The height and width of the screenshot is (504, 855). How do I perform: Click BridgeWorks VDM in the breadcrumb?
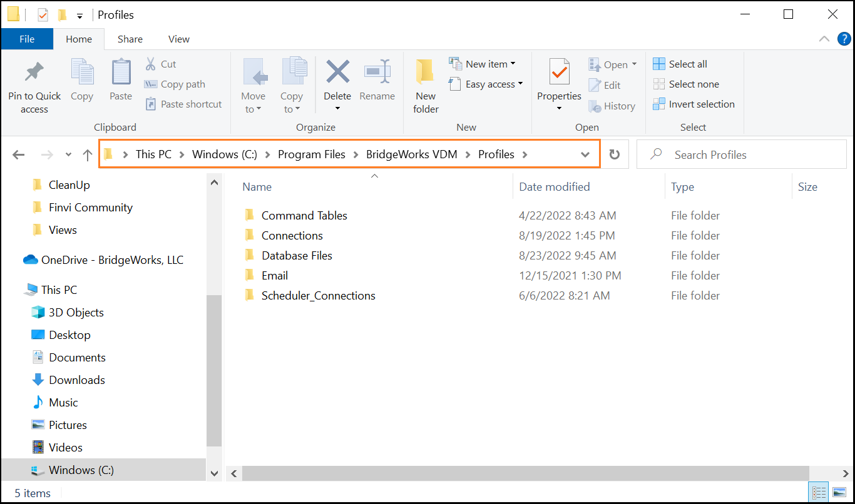412,154
